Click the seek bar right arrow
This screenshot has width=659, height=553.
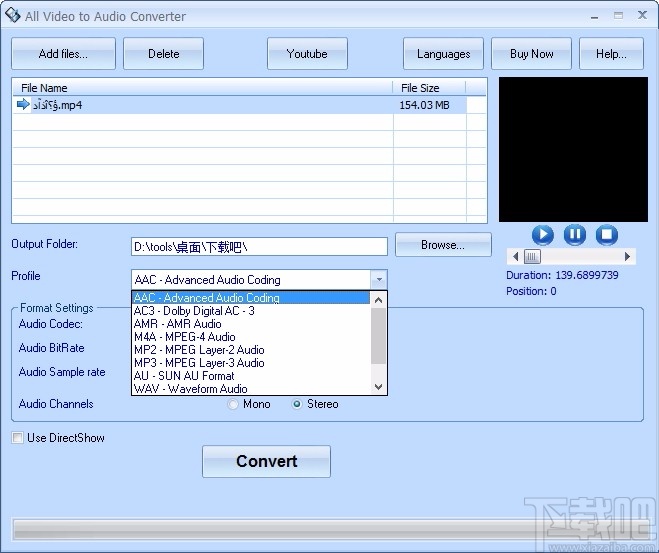tap(627, 256)
